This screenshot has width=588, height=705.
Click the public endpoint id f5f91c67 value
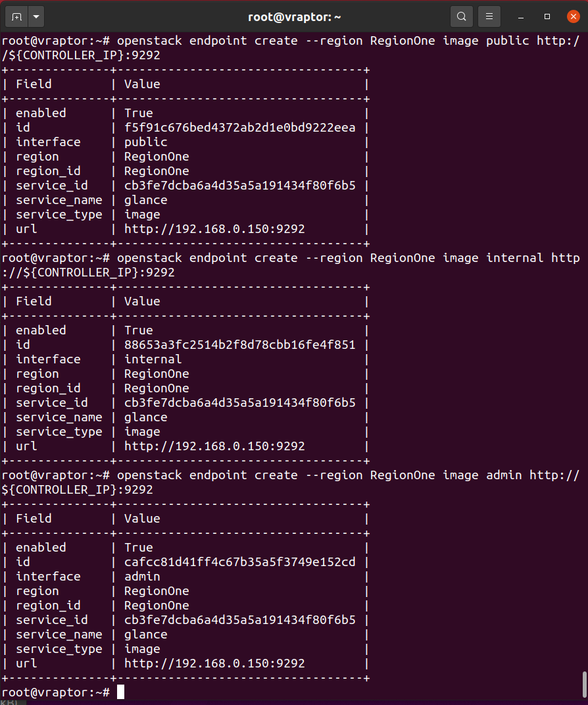[239, 128]
